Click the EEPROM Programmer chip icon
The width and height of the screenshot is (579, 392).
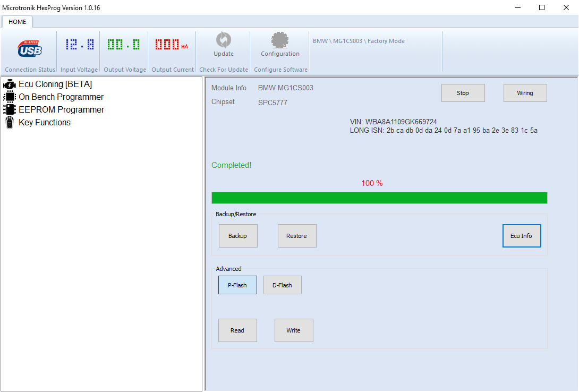click(x=10, y=109)
